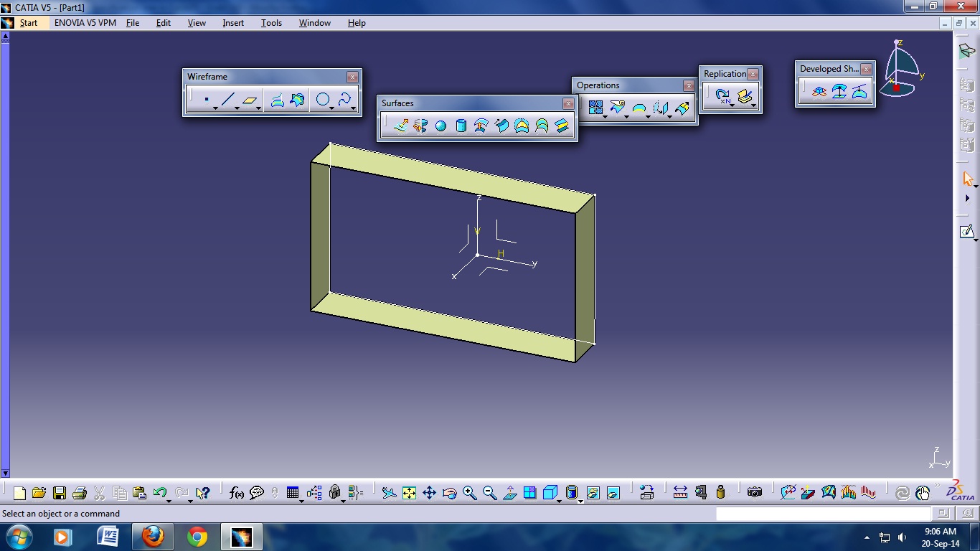This screenshot has width=980, height=551.
Task: Select the Extrude surface tool
Action: pyautogui.click(x=399, y=126)
